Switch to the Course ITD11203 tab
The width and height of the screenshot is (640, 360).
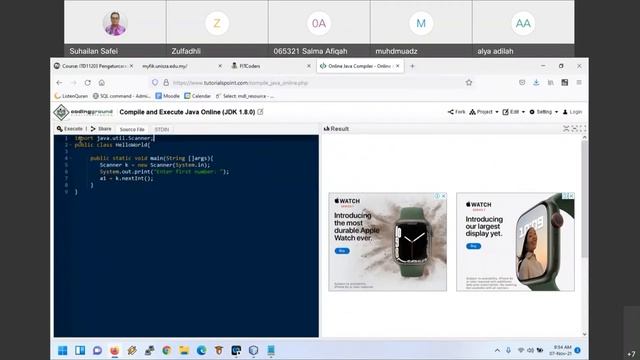93,66
